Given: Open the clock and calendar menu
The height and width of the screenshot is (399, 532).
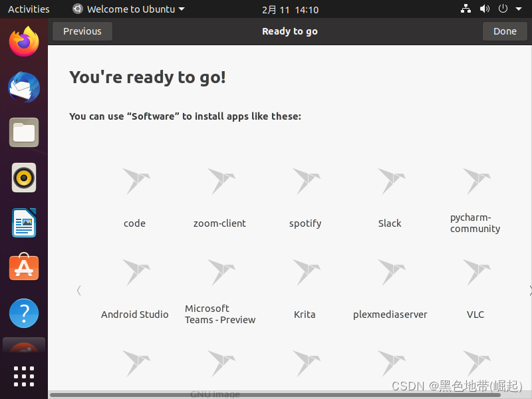Looking at the screenshot, I should pyautogui.click(x=290, y=10).
